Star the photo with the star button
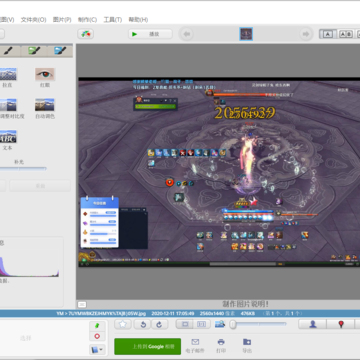The width and height of the screenshot is (360, 360). coord(123,324)
